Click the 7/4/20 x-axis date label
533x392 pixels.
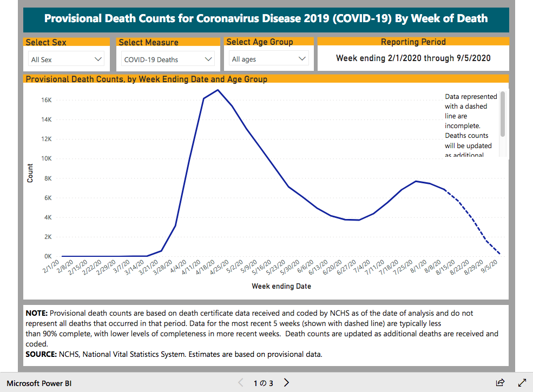click(x=362, y=266)
